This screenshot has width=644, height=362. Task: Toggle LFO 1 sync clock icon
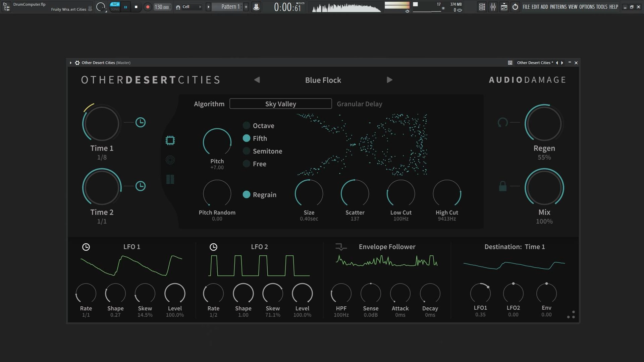[86, 247]
